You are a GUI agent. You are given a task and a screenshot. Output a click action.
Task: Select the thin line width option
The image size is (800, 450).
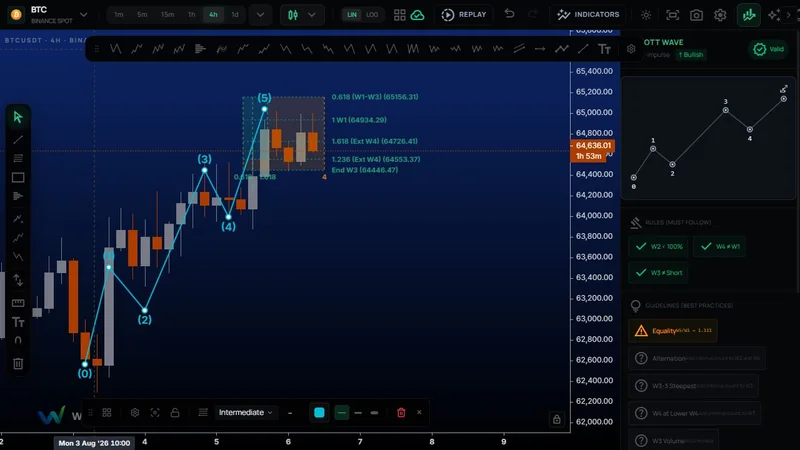342,412
